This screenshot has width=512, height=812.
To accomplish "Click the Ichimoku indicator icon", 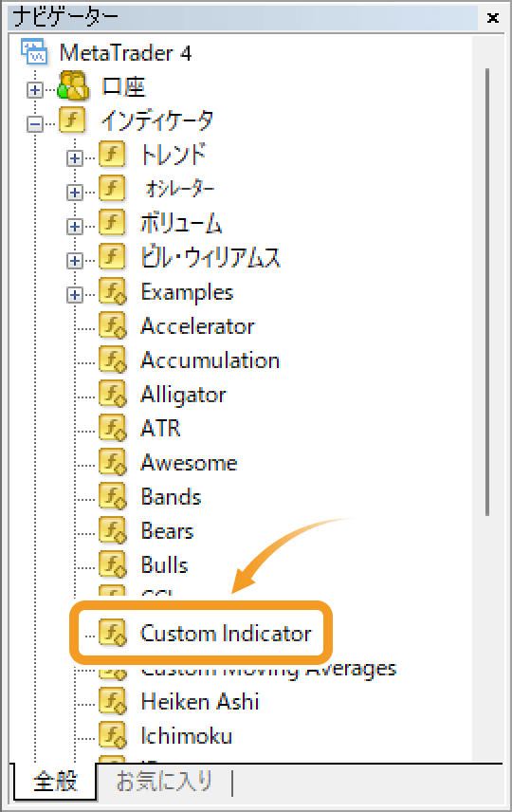I will point(112,736).
